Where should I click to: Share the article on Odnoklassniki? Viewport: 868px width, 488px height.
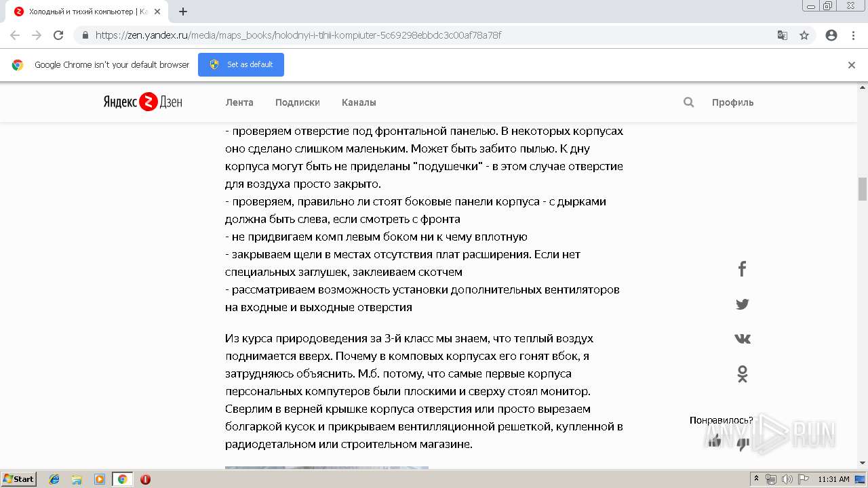coord(742,374)
